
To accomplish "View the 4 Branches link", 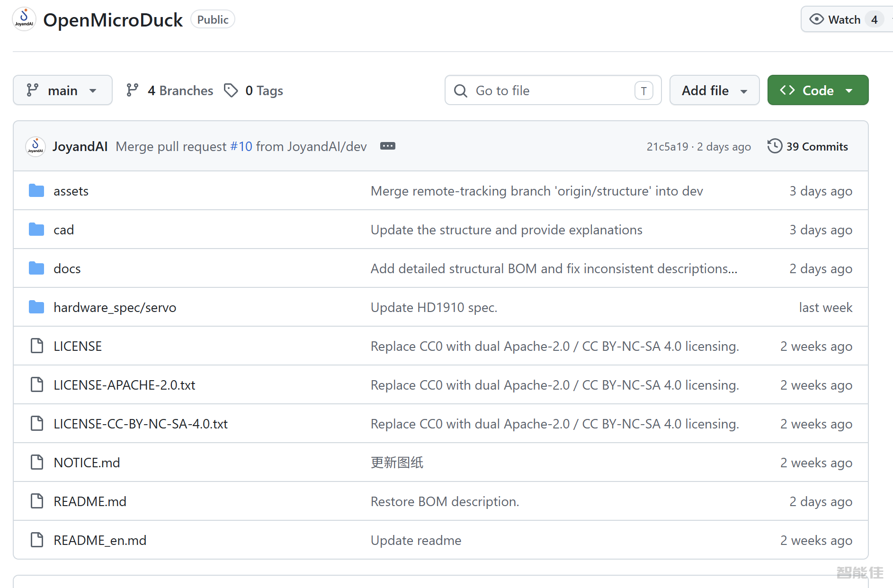I will click(x=170, y=90).
